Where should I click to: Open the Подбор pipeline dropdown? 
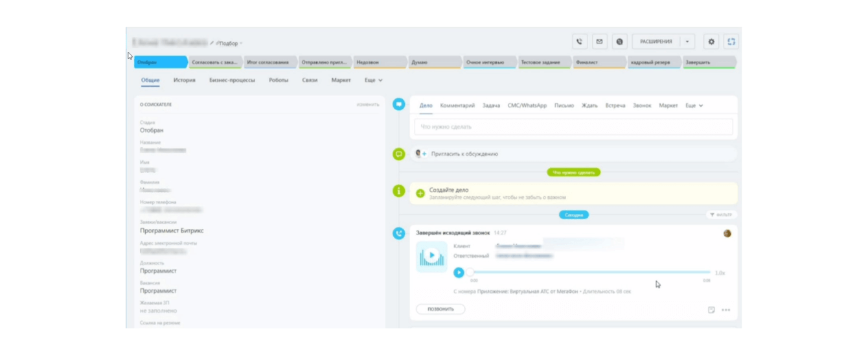tap(229, 43)
